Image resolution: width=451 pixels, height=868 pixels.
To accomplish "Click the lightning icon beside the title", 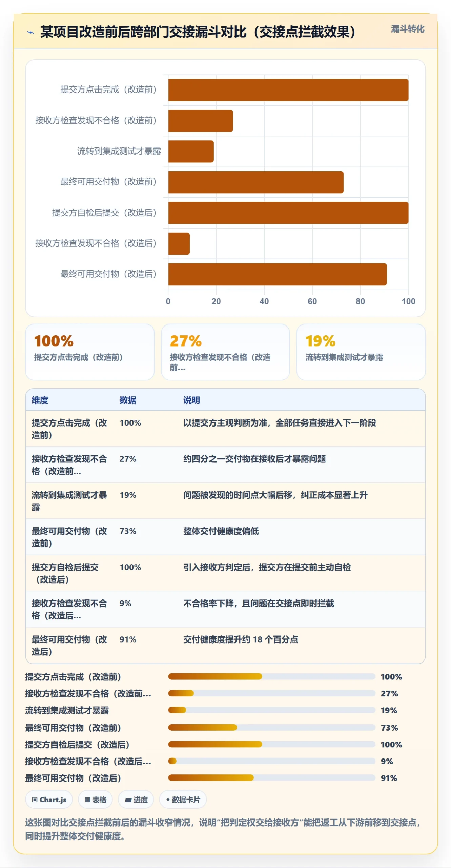I will point(30,33).
